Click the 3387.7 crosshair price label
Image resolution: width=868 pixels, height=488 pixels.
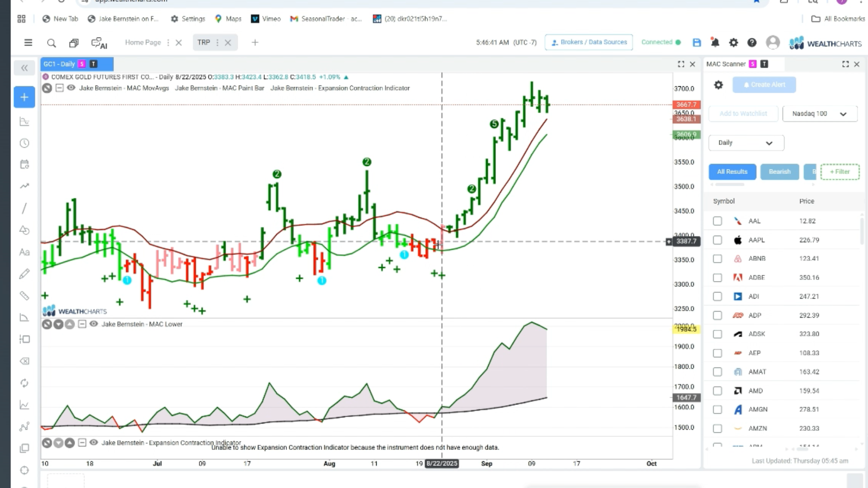pos(686,241)
